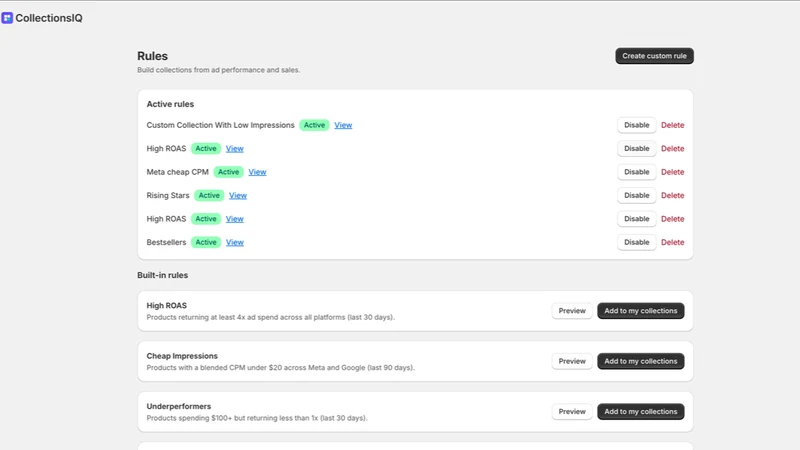Click the Built-in rules section heading

[163, 275]
